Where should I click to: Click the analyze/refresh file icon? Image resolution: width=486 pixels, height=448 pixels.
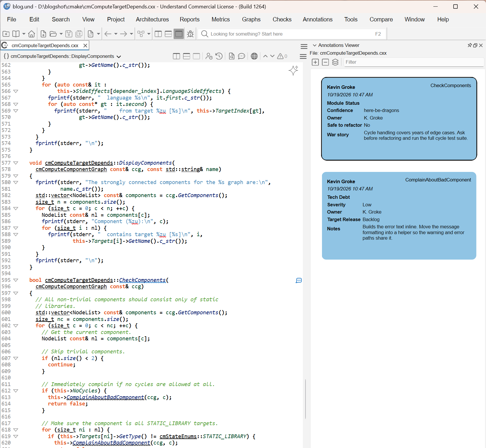91,34
